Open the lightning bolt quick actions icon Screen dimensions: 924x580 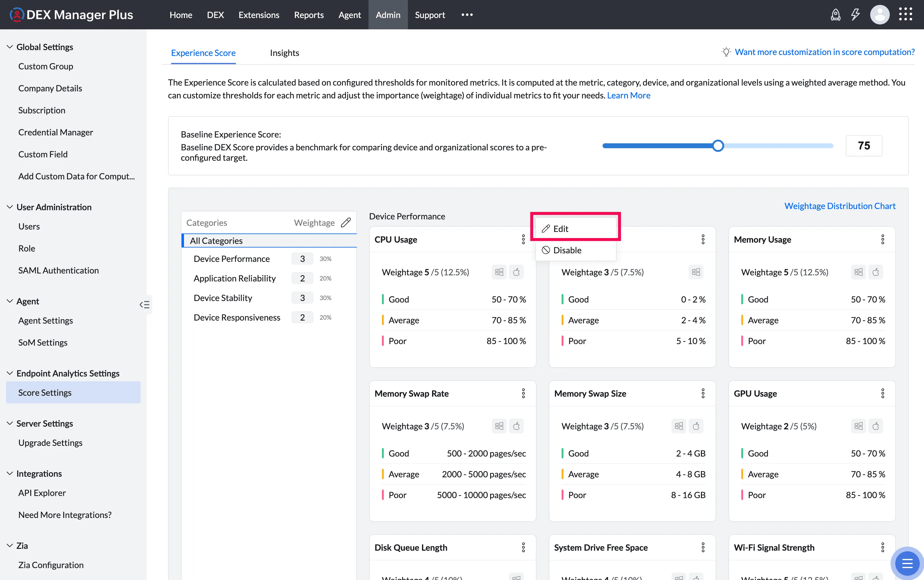point(855,15)
